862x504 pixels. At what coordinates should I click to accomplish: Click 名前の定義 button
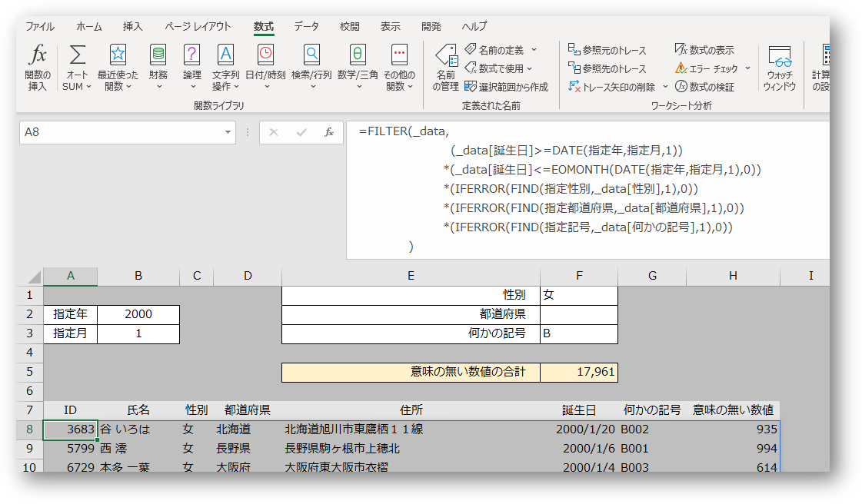coord(494,50)
